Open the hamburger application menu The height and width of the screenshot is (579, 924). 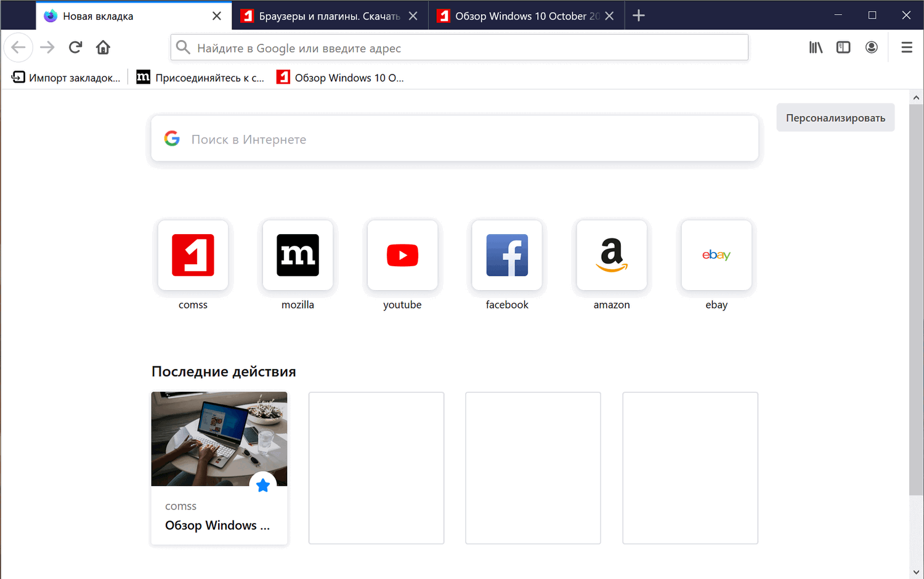907,47
